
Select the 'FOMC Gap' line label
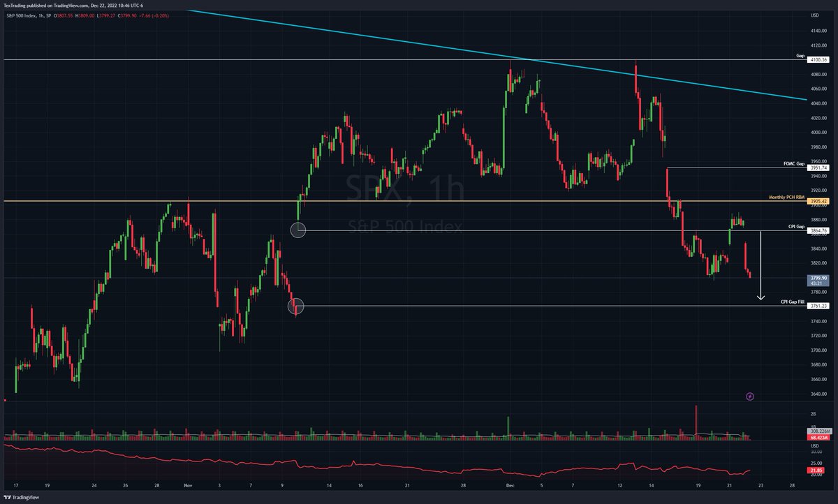[x=794, y=163]
